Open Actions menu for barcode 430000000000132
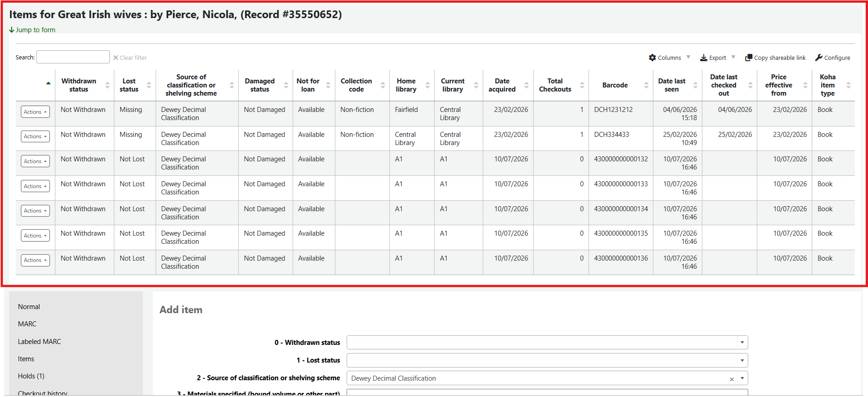Image resolution: width=868 pixels, height=397 pixels. click(x=35, y=161)
